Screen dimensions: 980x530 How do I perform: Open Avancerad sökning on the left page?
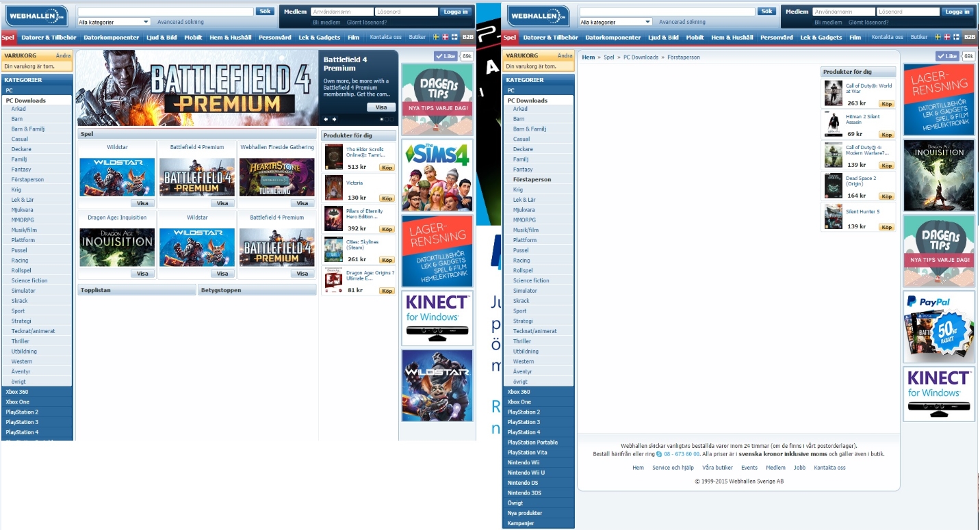181,22
